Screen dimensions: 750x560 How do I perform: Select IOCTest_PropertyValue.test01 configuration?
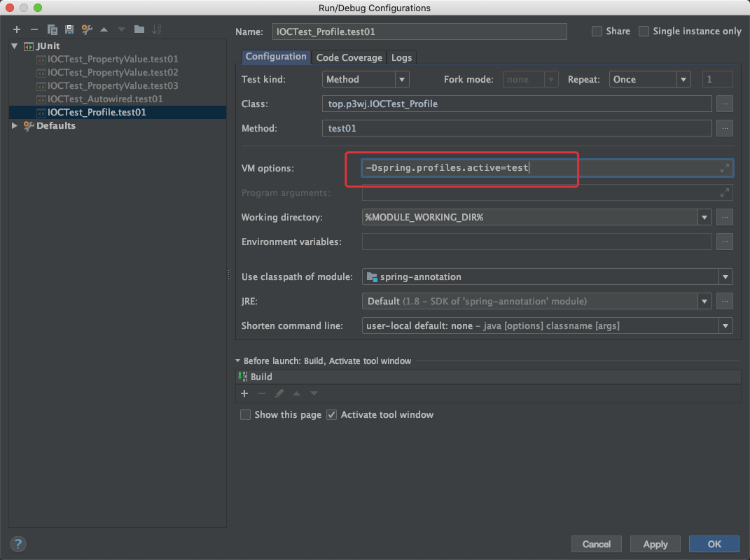pyautogui.click(x=118, y=59)
